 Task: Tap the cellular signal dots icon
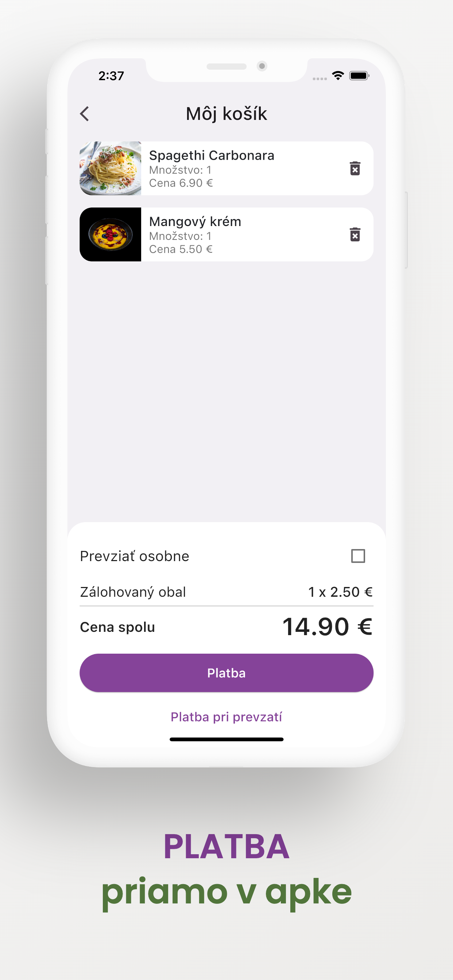[320, 79]
